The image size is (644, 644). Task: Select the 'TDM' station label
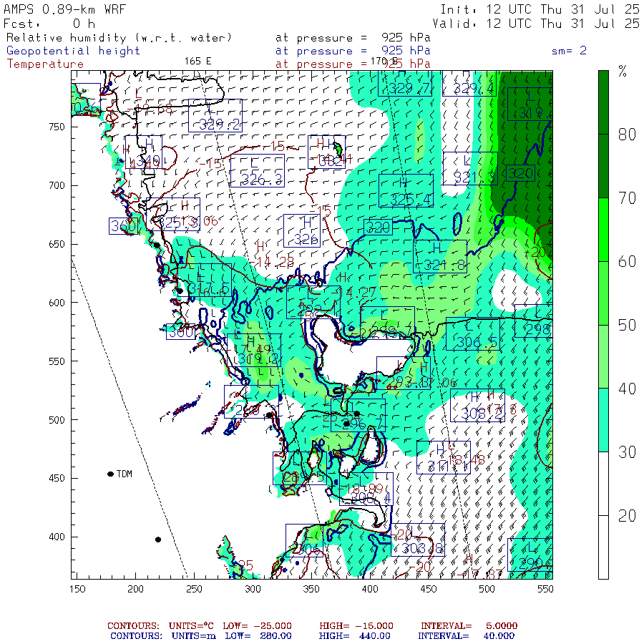tap(124, 474)
